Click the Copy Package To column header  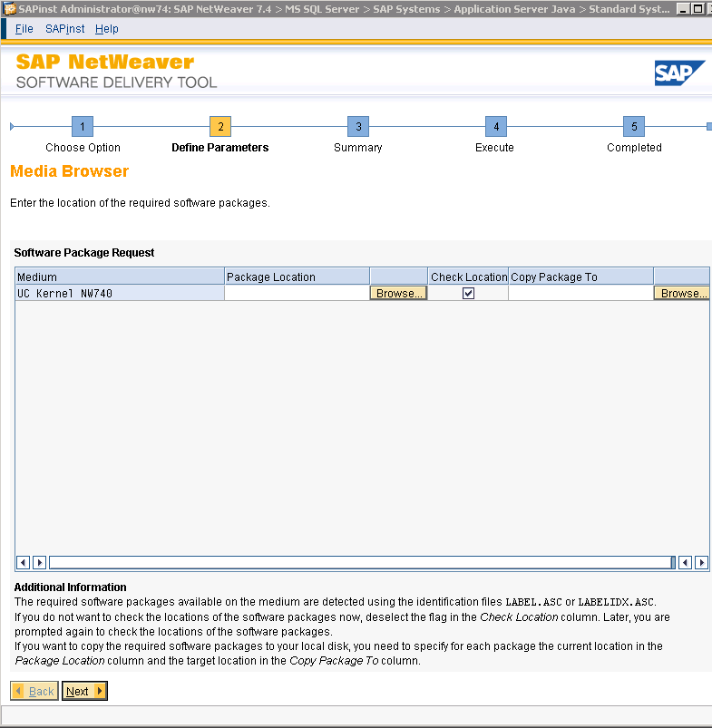tap(581, 277)
